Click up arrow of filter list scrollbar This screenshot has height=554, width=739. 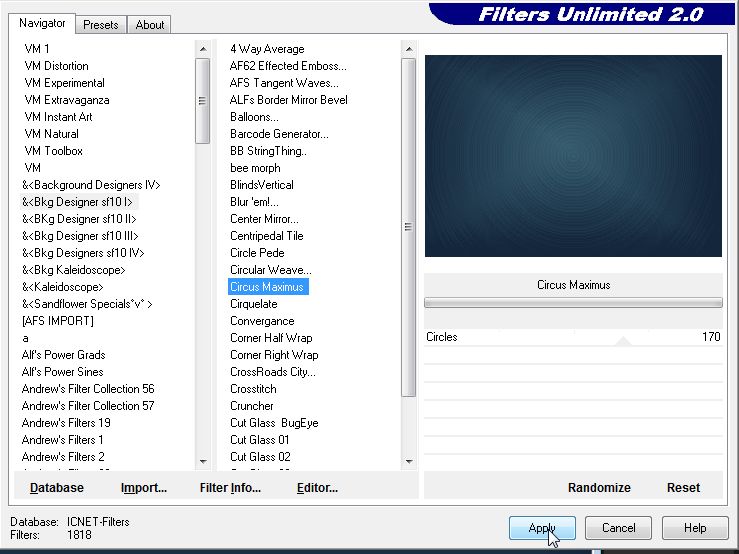[409, 49]
